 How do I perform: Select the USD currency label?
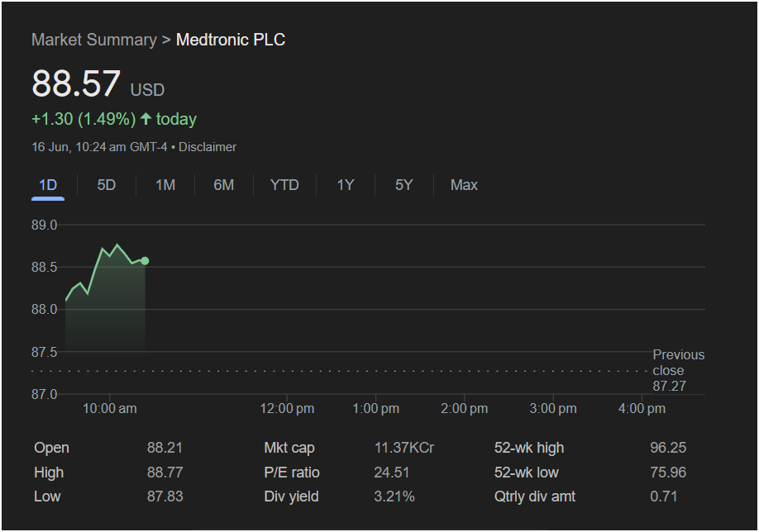148,90
